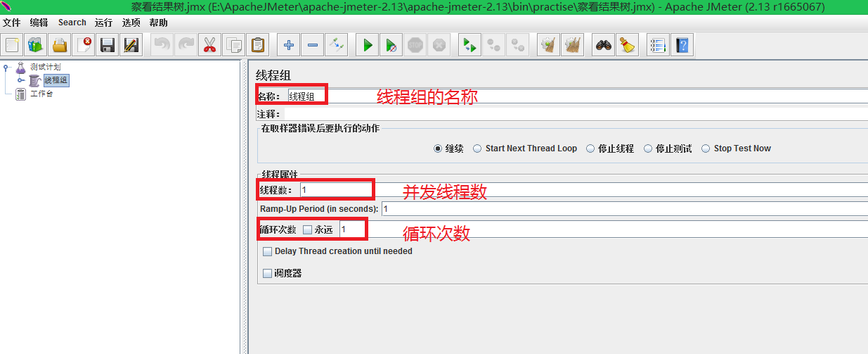Click the Ramp-Up Period input field
868x354 pixels.
click(625, 208)
